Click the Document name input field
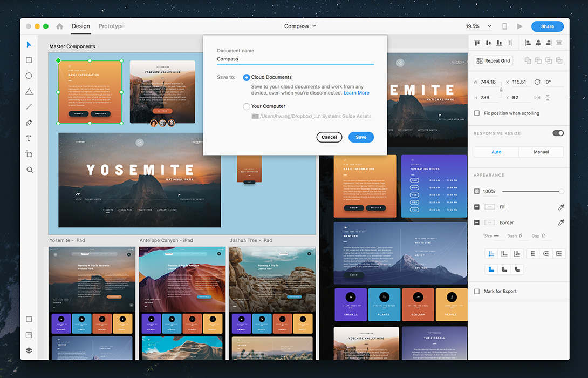 tap(295, 59)
